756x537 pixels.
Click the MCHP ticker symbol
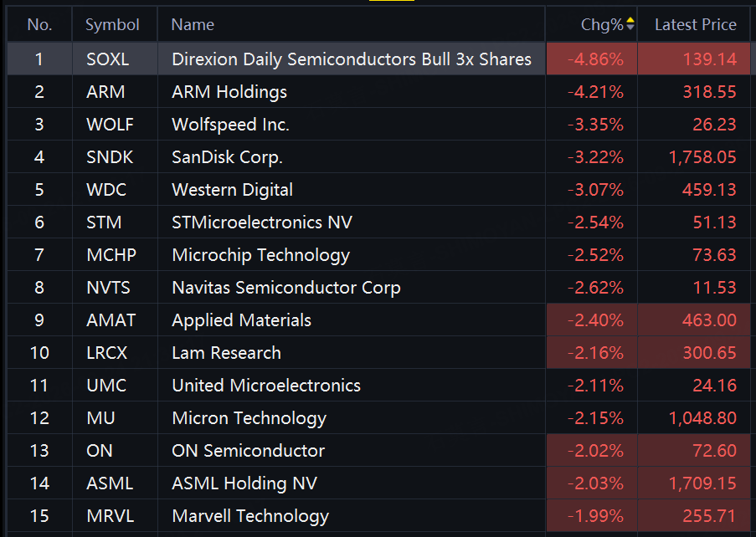click(x=111, y=255)
